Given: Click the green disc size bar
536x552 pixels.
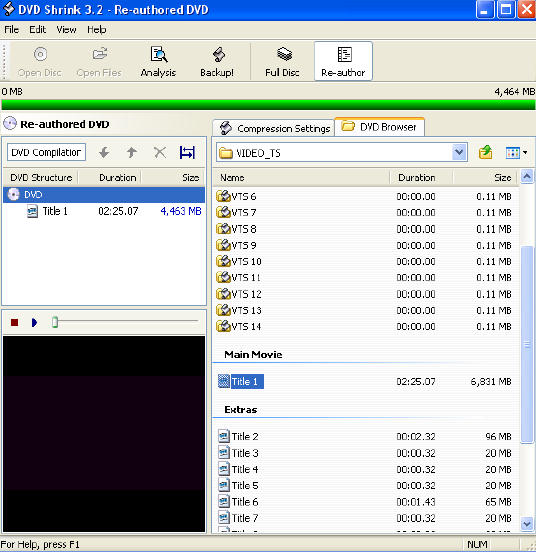Looking at the screenshot, I should tap(268, 105).
